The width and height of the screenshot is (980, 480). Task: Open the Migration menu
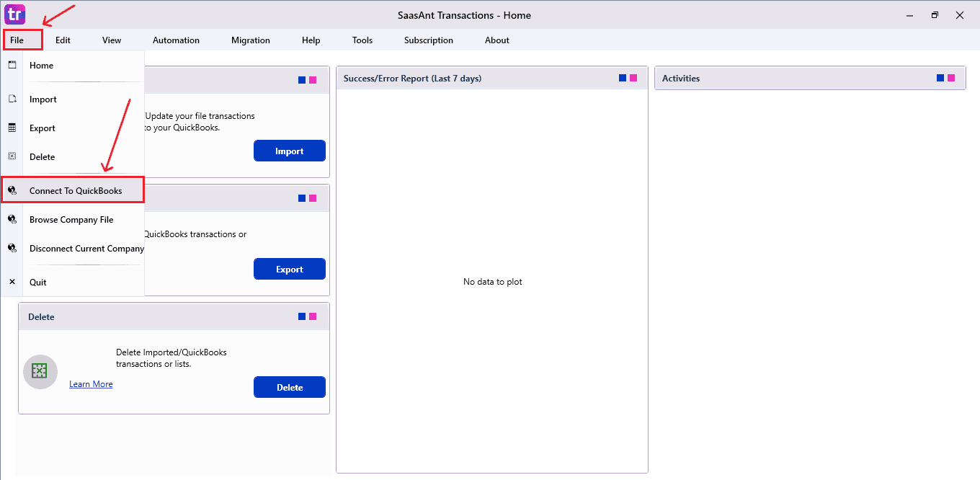click(x=250, y=40)
